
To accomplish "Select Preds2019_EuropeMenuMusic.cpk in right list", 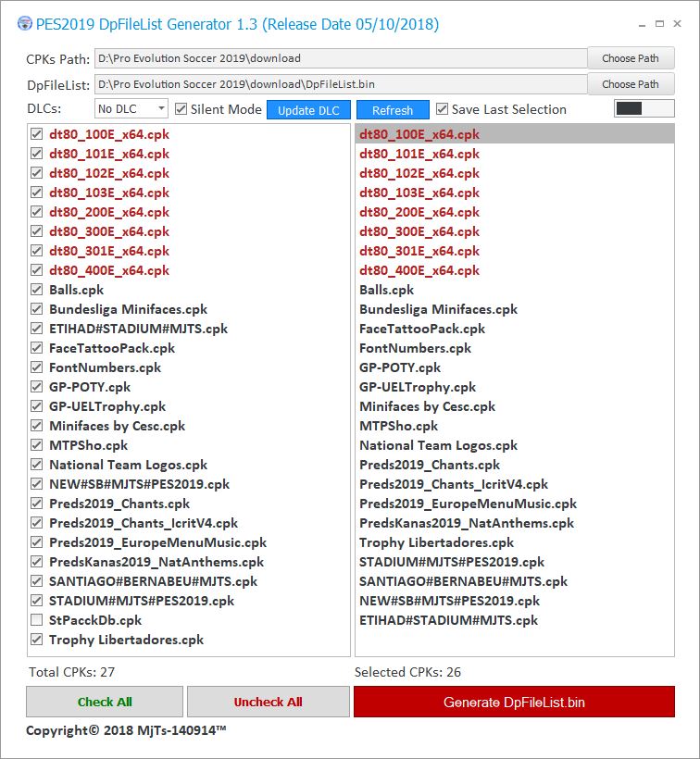I will pos(515,504).
